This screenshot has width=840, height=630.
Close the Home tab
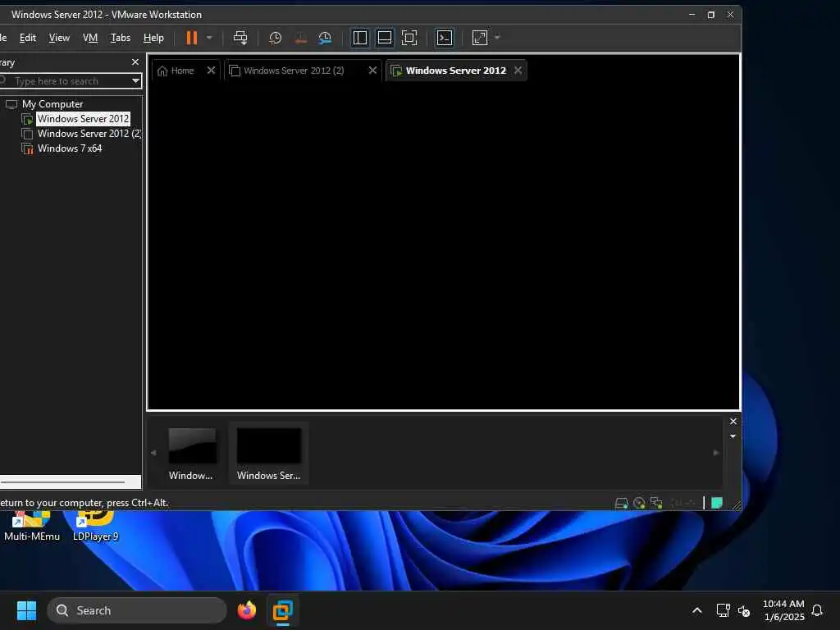(x=211, y=71)
